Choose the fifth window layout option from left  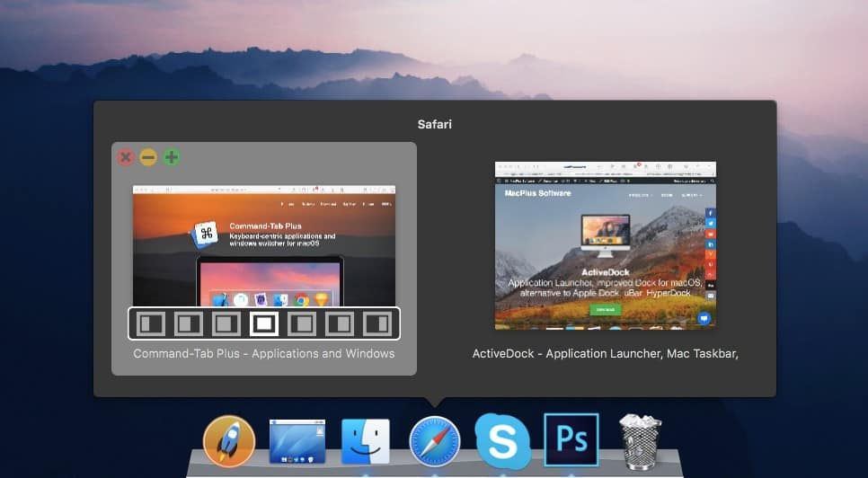pos(302,323)
